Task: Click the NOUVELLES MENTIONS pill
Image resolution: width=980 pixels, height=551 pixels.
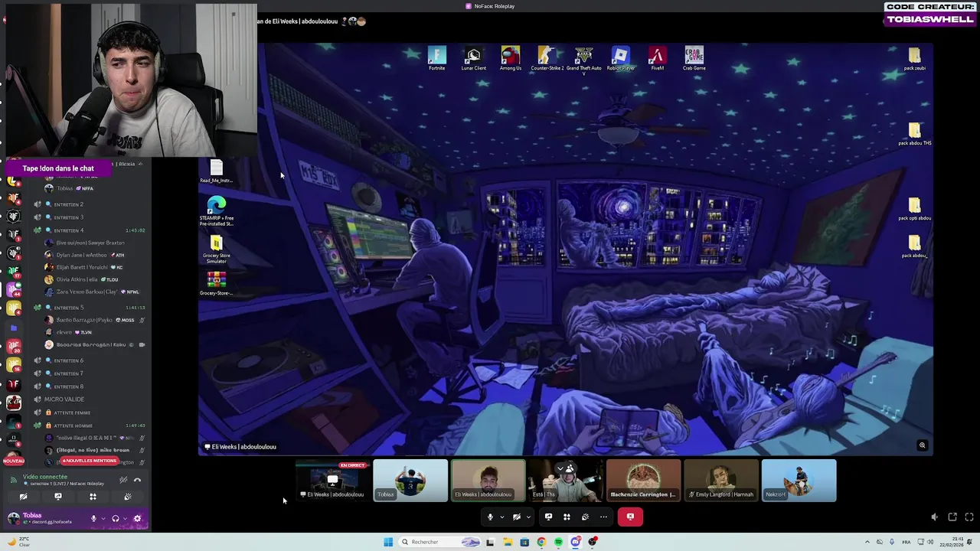Action: (x=90, y=461)
